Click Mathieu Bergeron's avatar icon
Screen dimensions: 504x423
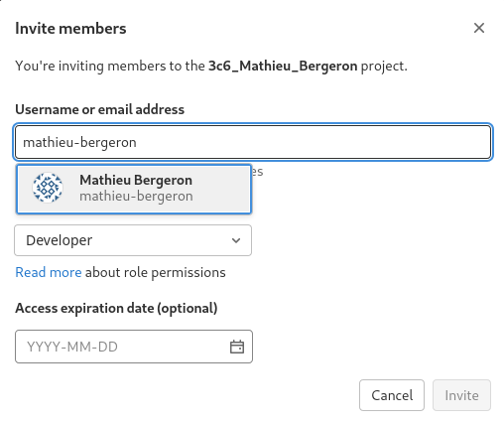pos(48,188)
